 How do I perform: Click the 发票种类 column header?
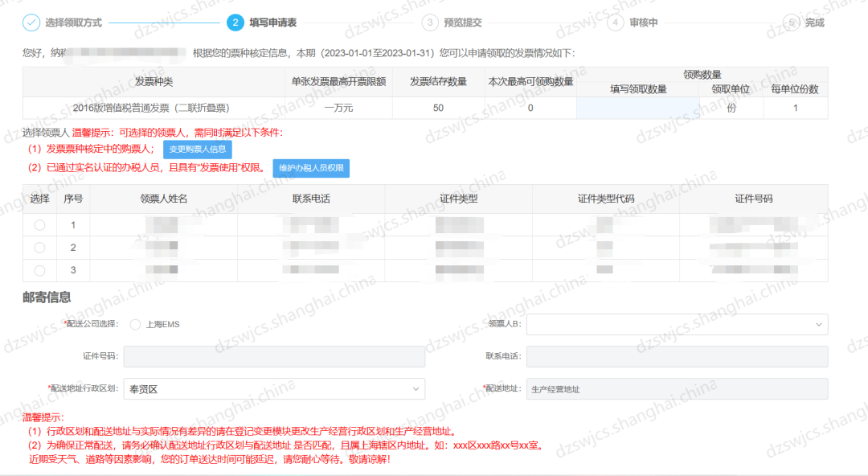(x=154, y=82)
